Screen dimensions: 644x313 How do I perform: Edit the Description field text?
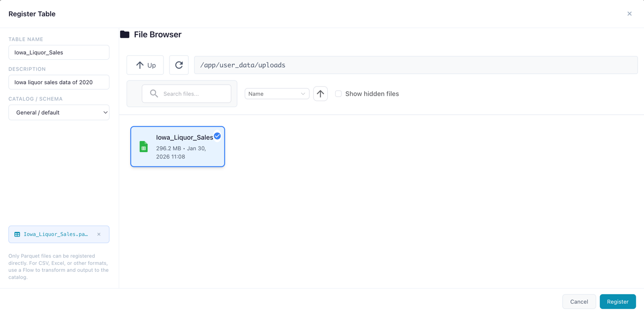[59, 82]
